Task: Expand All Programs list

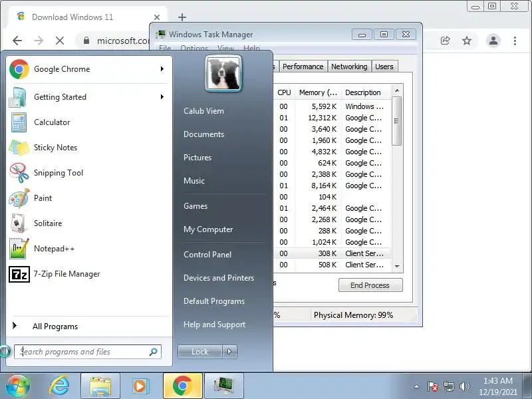Action: [x=88, y=327]
